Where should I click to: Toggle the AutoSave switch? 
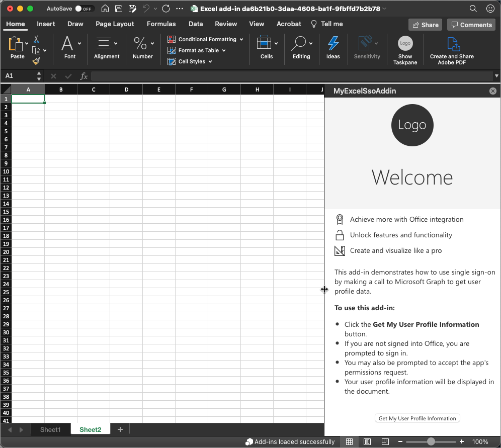[x=84, y=9]
